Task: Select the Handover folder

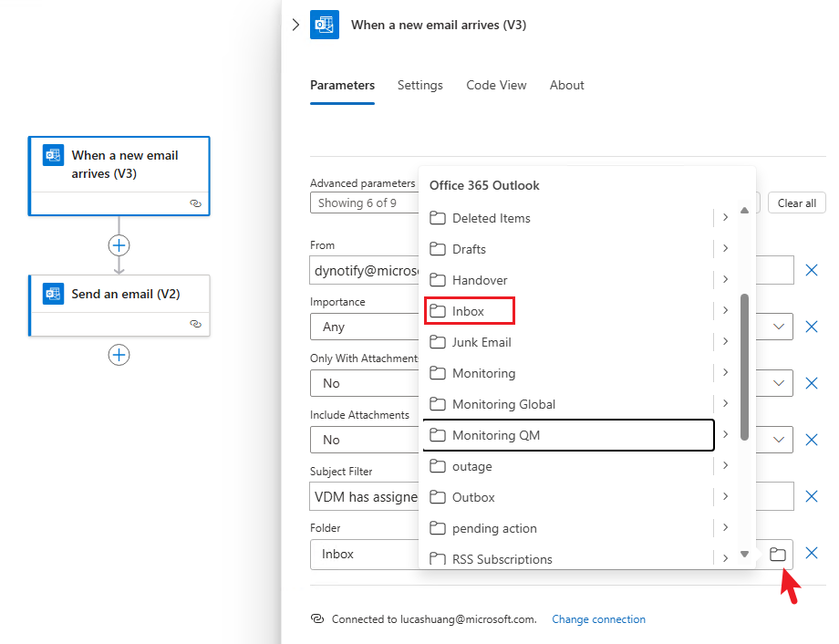Action: [x=568, y=280]
